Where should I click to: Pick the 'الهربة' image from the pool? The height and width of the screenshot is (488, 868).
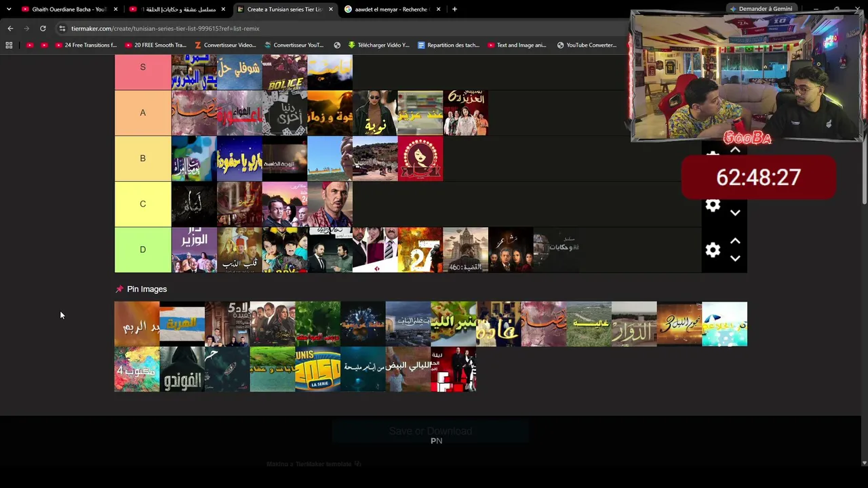click(182, 324)
